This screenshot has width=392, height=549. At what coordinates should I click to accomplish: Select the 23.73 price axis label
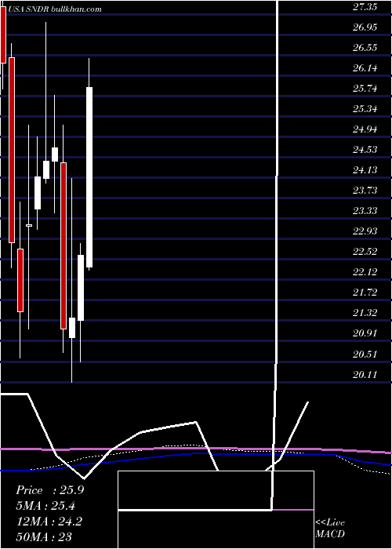point(365,190)
